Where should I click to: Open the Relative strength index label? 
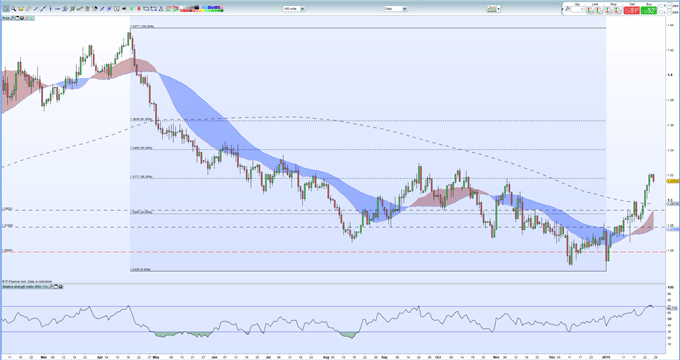click(25, 286)
